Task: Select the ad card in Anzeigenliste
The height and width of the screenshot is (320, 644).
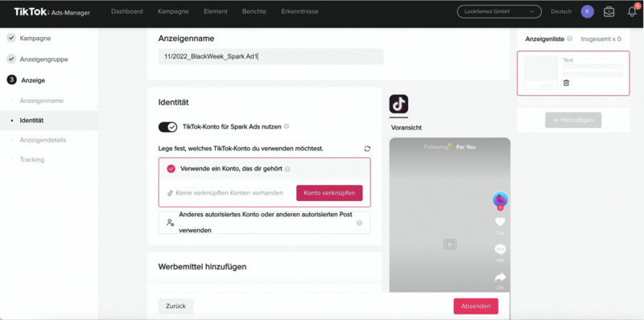Action: (x=573, y=73)
